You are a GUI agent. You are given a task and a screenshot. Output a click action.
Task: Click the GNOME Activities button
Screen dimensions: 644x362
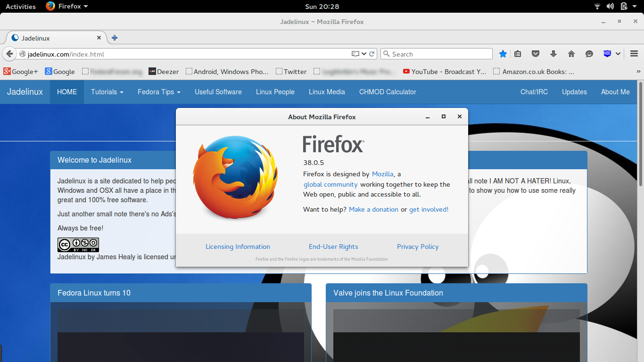(21, 6)
